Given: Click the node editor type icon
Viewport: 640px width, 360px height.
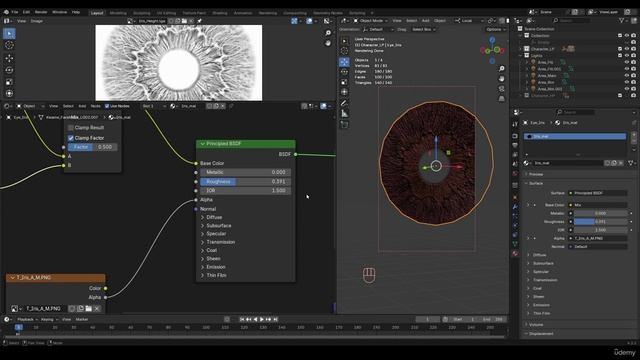Looking at the screenshot, I should coord(7,106).
